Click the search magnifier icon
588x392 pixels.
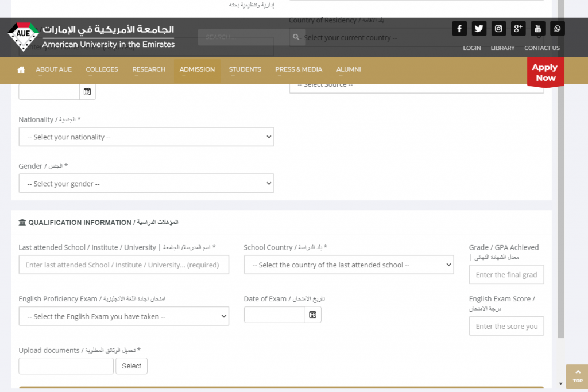(x=296, y=37)
